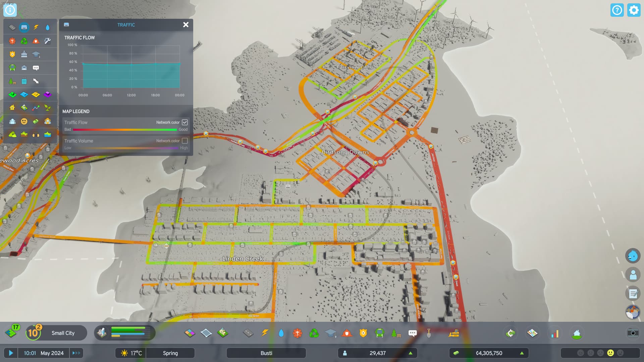Open the Post service envelope info view

tap(24, 68)
